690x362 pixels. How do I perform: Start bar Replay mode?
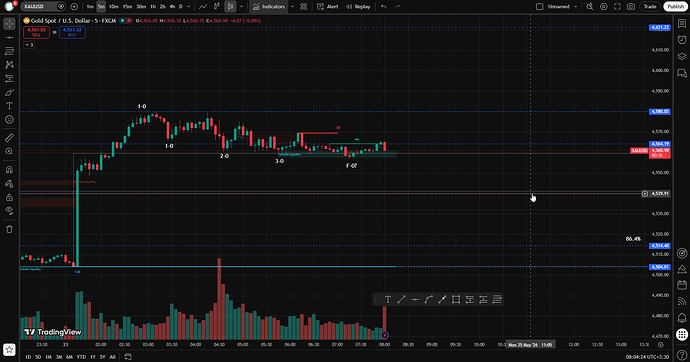coord(358,7)
